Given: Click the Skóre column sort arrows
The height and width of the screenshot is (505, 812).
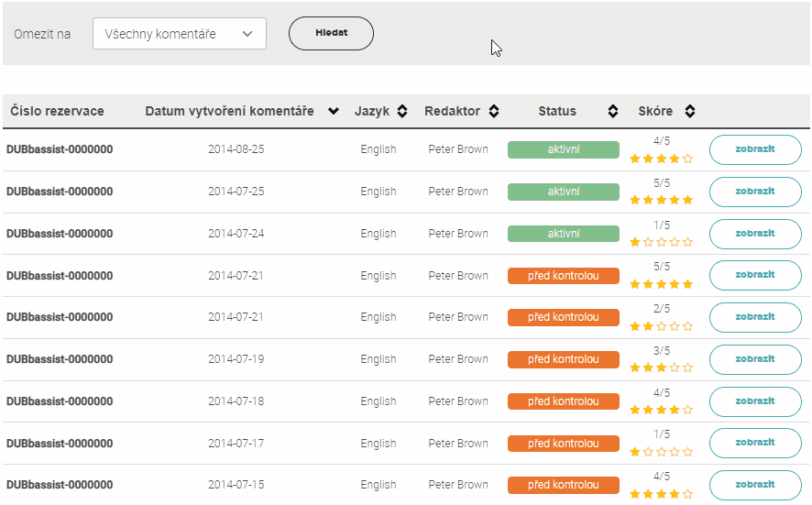Looking at the screenshot, I should pos(690,112).
